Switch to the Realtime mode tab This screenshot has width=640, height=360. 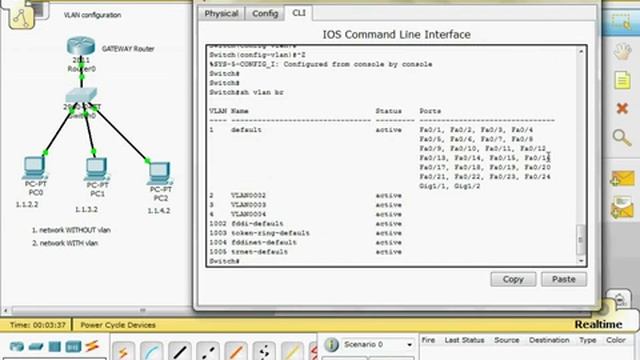[x=598, y=324]
